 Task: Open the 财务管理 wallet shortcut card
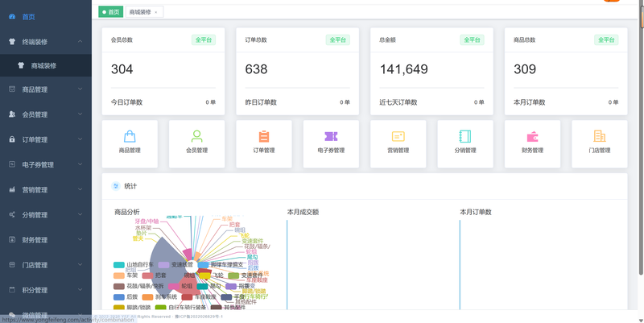pos(532,144)
